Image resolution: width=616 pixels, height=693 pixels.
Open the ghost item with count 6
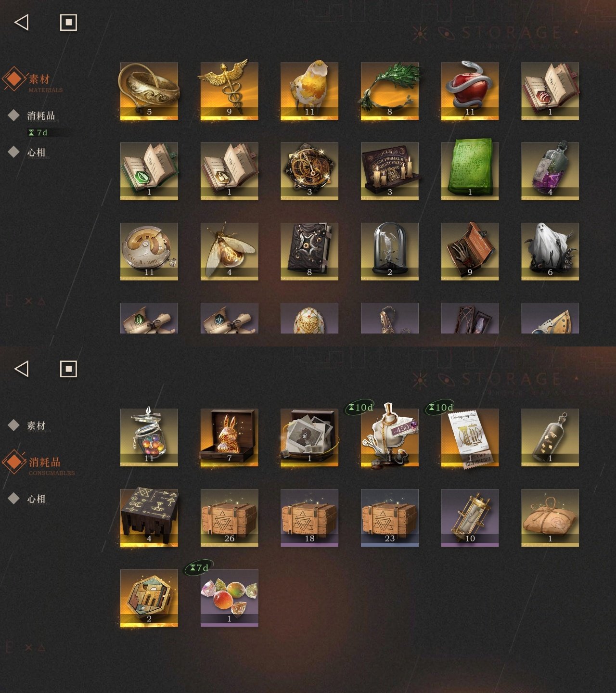coord(550,251)
